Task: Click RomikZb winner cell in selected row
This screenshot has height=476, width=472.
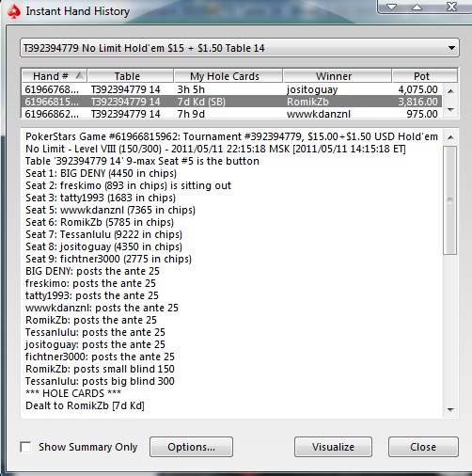Action: point(307,102)
